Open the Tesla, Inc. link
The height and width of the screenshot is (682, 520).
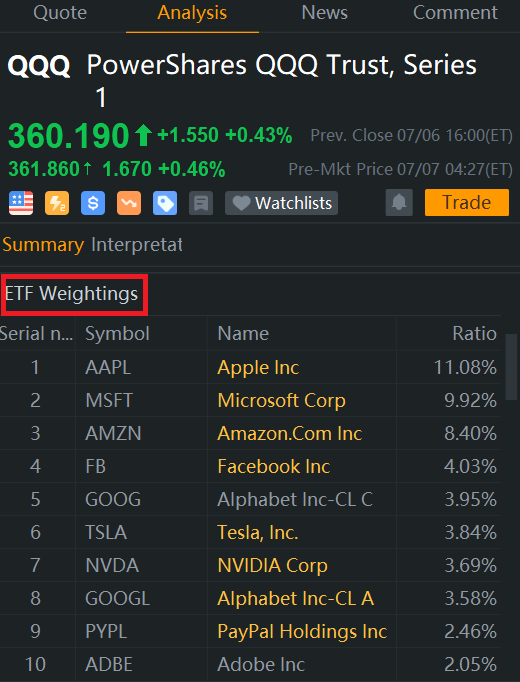(x=258, y=533)
